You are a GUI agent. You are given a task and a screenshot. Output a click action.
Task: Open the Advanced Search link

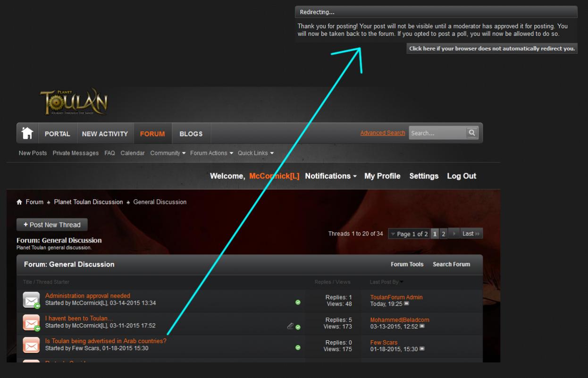pyautogui.click(x=383, y=133)
